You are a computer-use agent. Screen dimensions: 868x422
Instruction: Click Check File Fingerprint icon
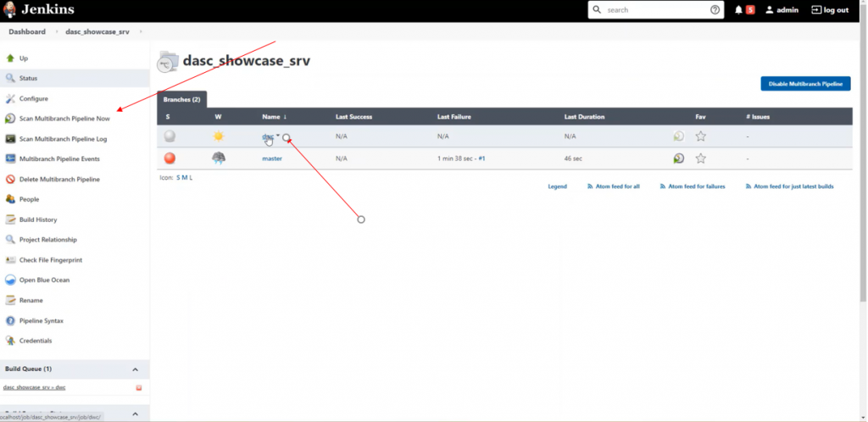pos(10,260)
